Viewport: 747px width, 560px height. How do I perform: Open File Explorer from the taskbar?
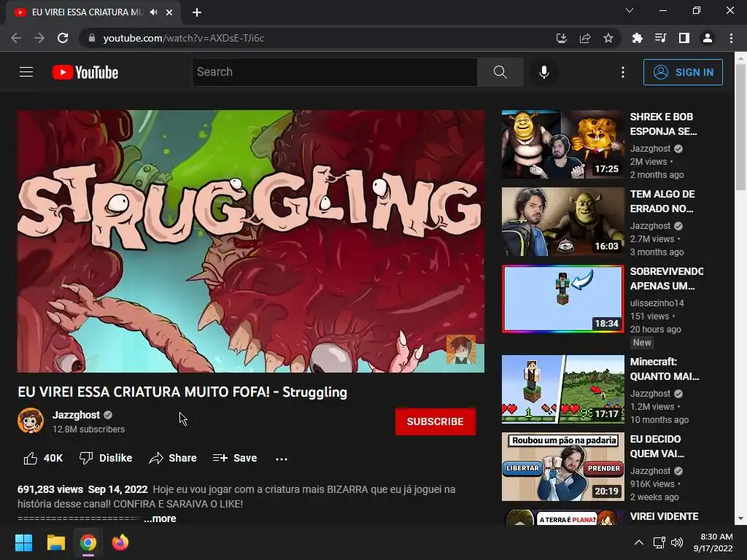click(55, 542)
